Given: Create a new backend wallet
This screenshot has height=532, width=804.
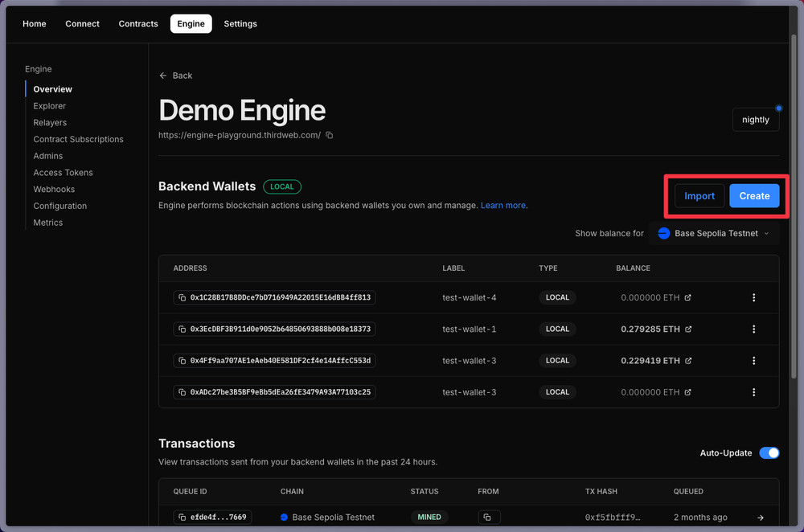Looking at the screenshot, I should (x=753, y=195).
